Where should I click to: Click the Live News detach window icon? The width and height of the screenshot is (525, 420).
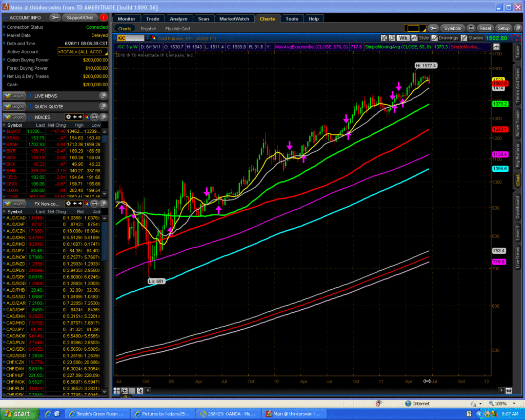pyautogui.click(x=103, y=96)
